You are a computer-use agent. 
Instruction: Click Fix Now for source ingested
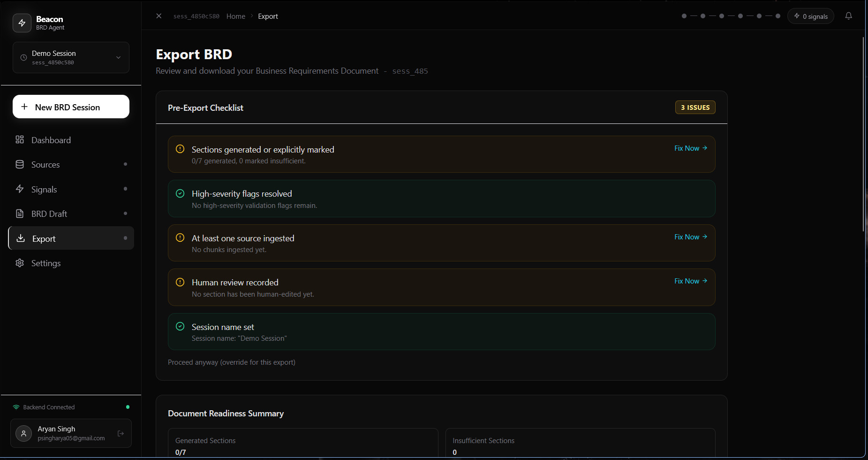pos(691,237)
